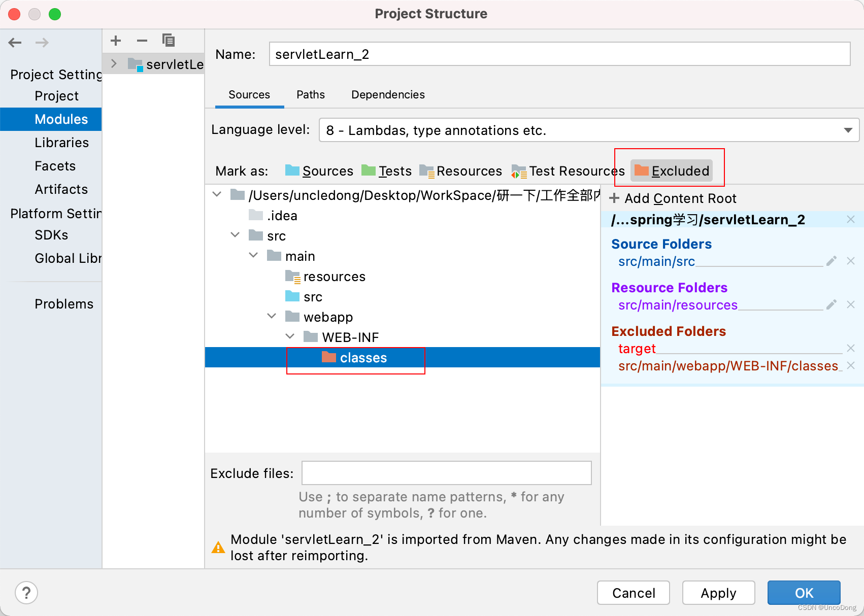Collapse the content root path node
The width and height of the screenshot is (864, 616).
tap(217, 195)
